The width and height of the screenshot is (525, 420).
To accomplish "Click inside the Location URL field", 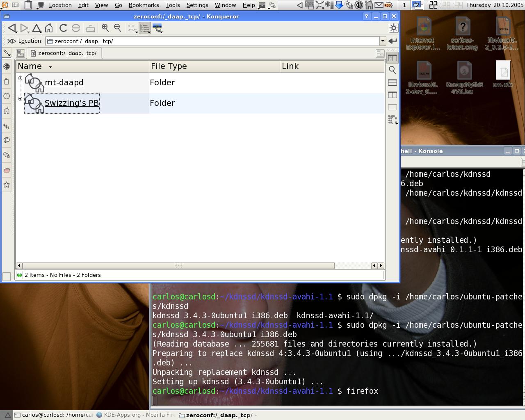I will coord(212,41).
